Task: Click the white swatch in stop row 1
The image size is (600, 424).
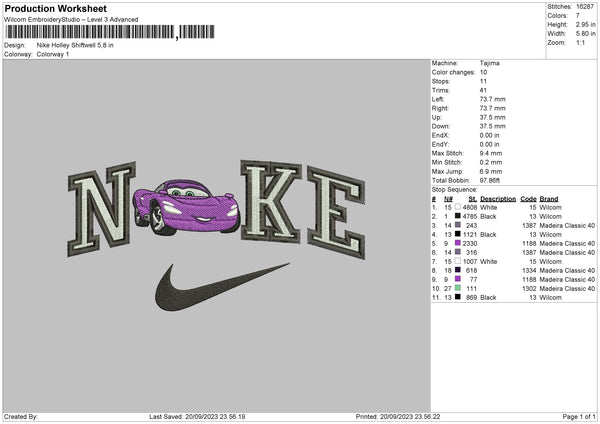Action: 458,207
